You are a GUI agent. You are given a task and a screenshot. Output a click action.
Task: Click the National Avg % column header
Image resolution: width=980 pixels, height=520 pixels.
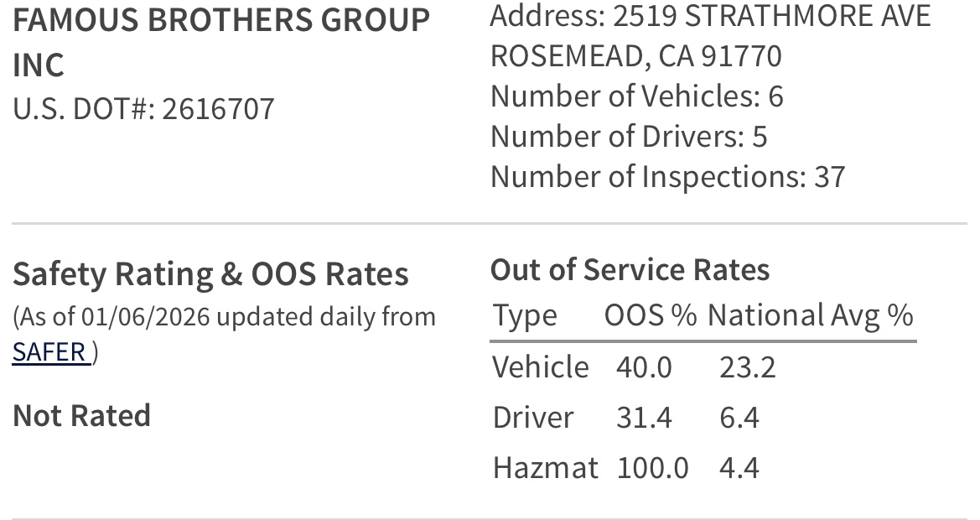tap(810, 315)
